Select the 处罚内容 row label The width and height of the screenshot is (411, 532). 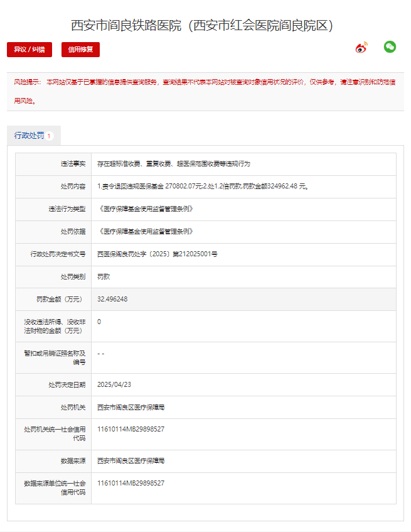(x=73, y=187)
